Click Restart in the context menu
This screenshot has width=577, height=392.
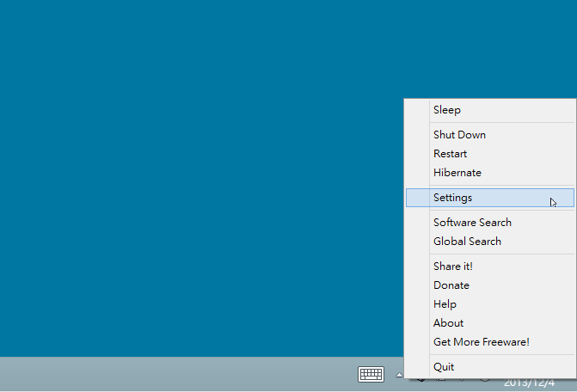pos(490,154)
